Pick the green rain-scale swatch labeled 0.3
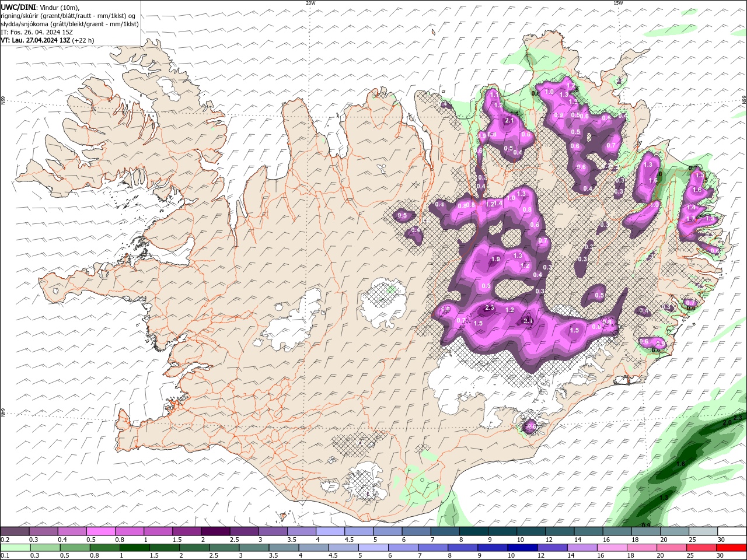Image resolution: width=747 pixels, height=560 pixels. [45, 548]
